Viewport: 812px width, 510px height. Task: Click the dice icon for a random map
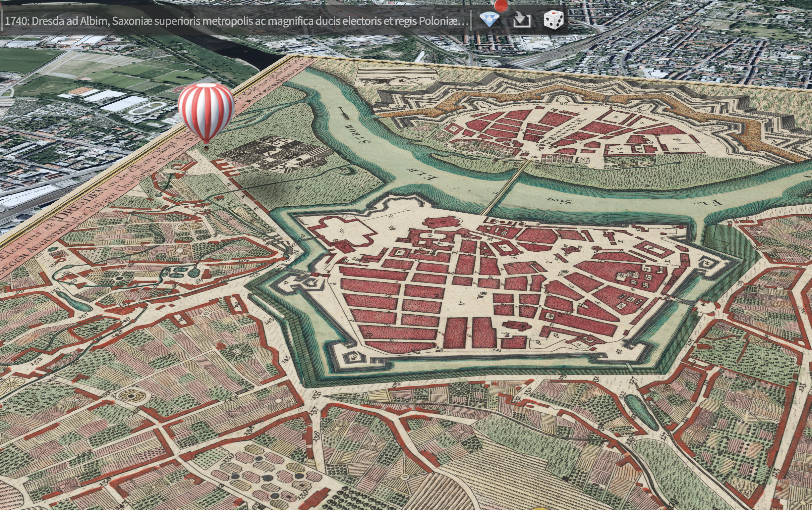click(553, 20)
